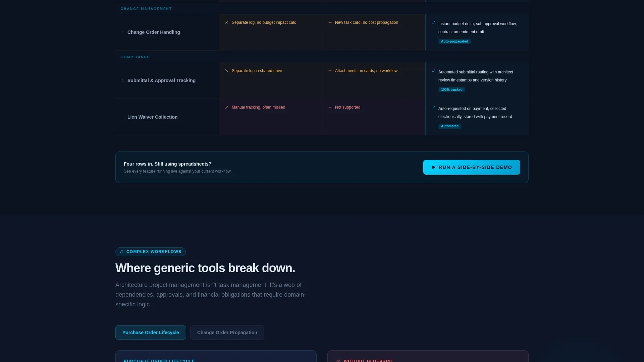Image resolution: width=644 pixels, height=362 pixels.
Task: Click 'See every feature running live' subtext
Action: pyautogui.click(x=177, y=171)
